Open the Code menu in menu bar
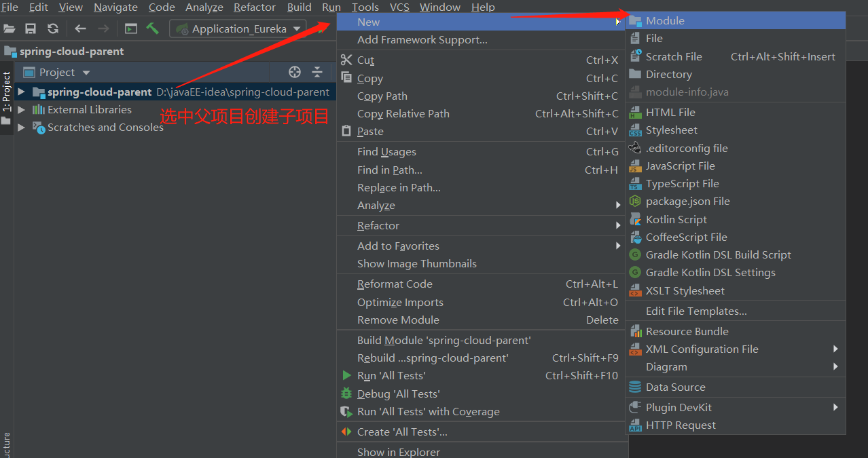The image size is (868, 458). (x=162, y=7)
